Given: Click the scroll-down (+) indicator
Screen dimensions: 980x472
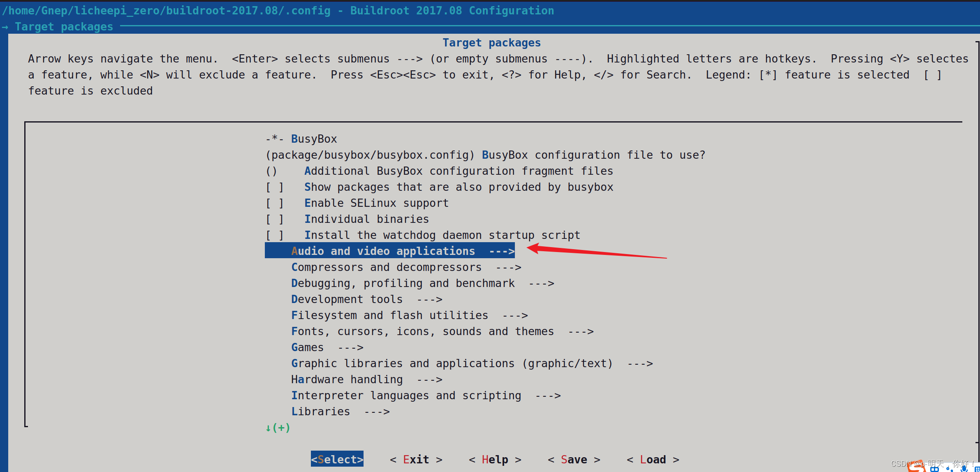Looking at the screenshot, I should (278, 428).
